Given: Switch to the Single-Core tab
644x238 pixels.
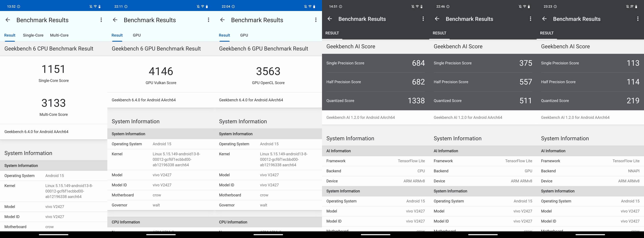Looking at the screenshot, I should pyautogui.click(x=33, y=35).
